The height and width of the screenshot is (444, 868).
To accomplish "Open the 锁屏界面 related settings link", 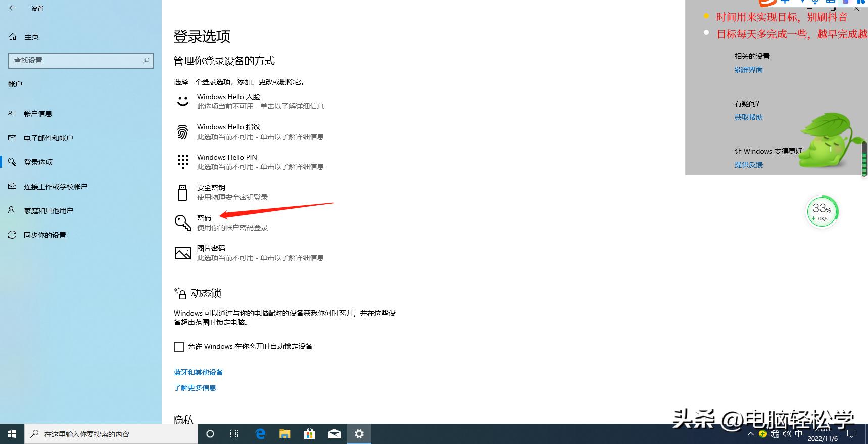I will 749,70.
